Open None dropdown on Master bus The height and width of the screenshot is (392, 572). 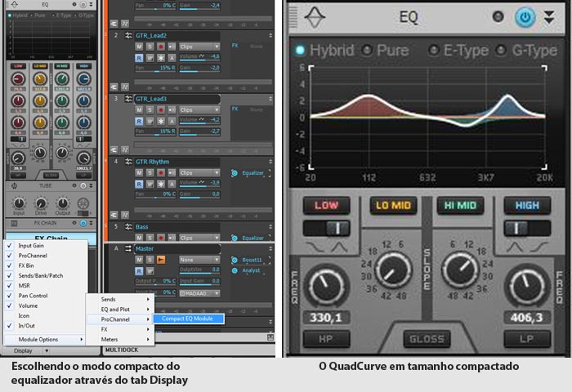point(199,260)
